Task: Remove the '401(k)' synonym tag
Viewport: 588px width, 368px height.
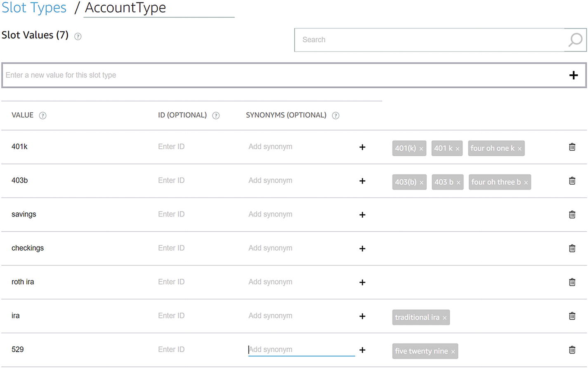Action: pyautogui.click(x=421, y=149)
